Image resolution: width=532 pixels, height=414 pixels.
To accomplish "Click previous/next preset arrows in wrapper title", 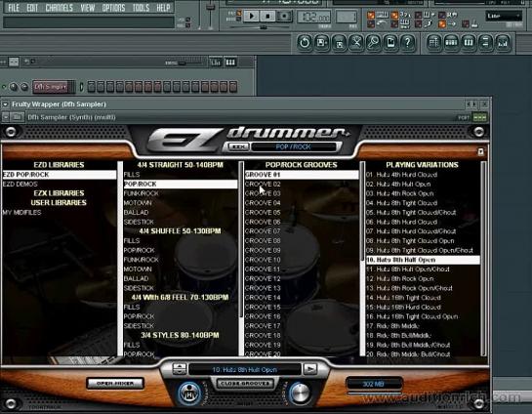I will (471, 104).
